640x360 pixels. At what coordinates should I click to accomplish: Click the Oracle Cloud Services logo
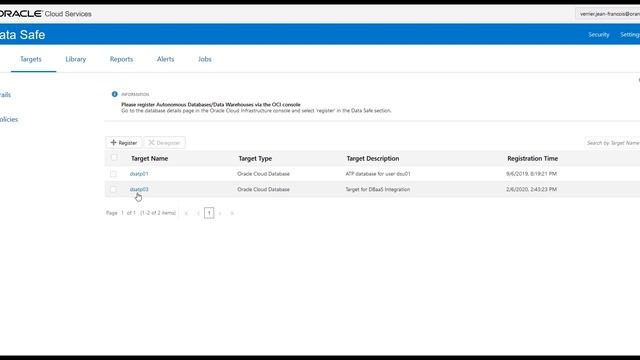click(x=45, y=14)
